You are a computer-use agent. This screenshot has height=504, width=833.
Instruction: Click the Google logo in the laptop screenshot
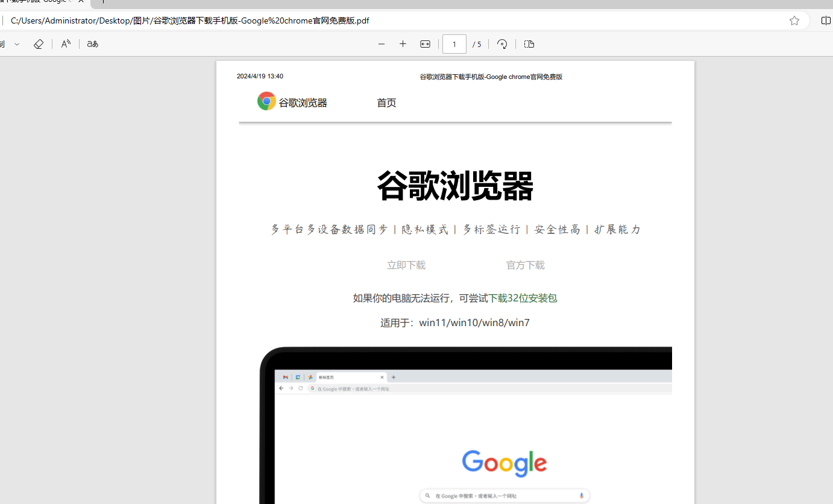coord(505,463)
